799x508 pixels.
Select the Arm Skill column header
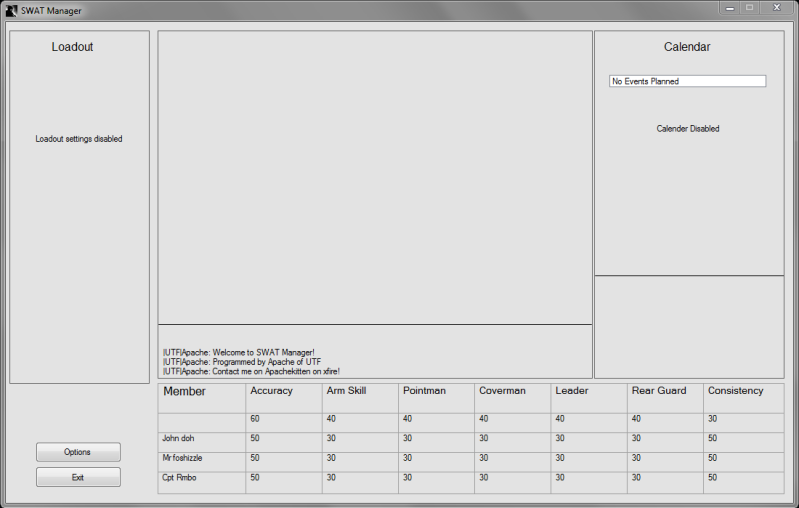pos(347,391)
